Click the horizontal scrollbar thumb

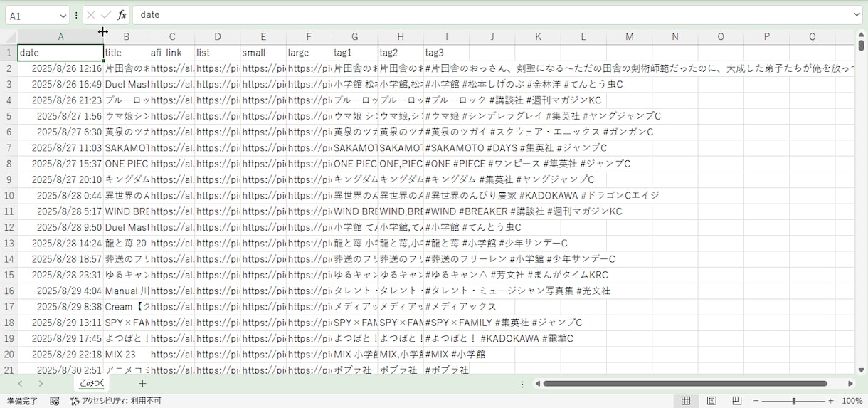click(x=684, y=384)
